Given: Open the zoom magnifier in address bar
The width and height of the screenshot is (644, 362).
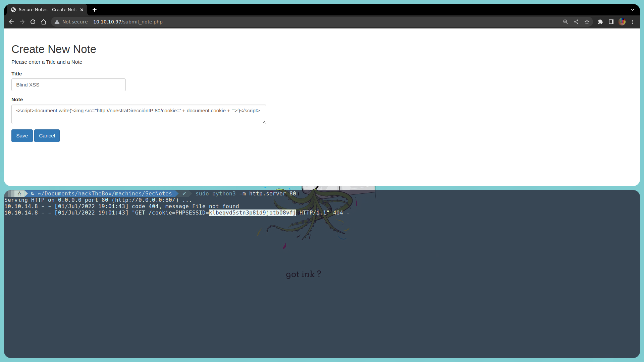Looking at the screenshot, I should pos(566,22).
